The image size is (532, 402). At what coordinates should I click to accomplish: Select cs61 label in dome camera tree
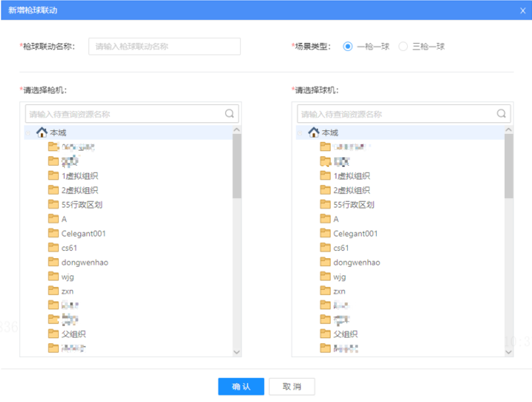tap(341, 248)
